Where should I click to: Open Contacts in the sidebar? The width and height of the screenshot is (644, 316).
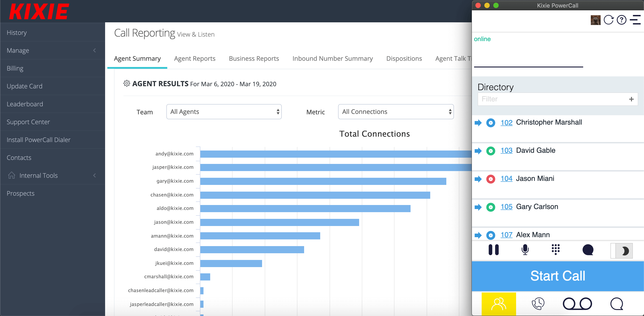(x=53, y=157)
